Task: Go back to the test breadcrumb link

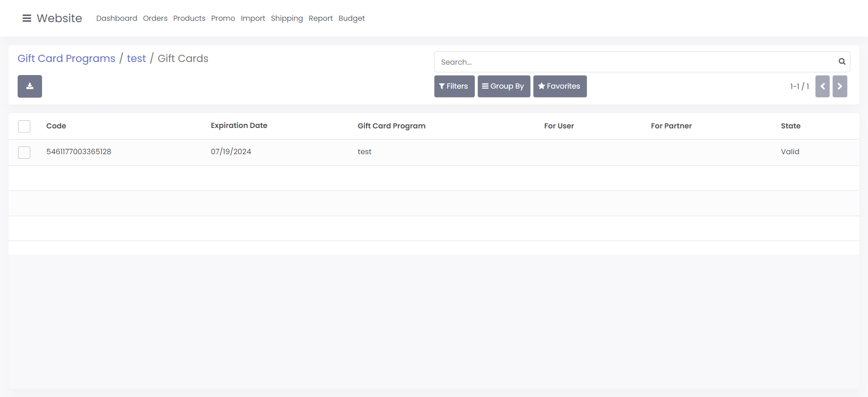Action: (136, 58)
